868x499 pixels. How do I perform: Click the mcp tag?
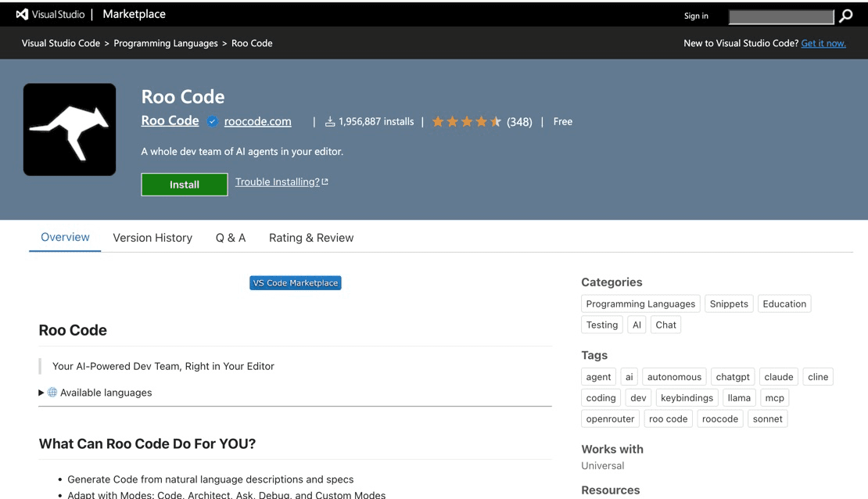(x=774, y=397)
